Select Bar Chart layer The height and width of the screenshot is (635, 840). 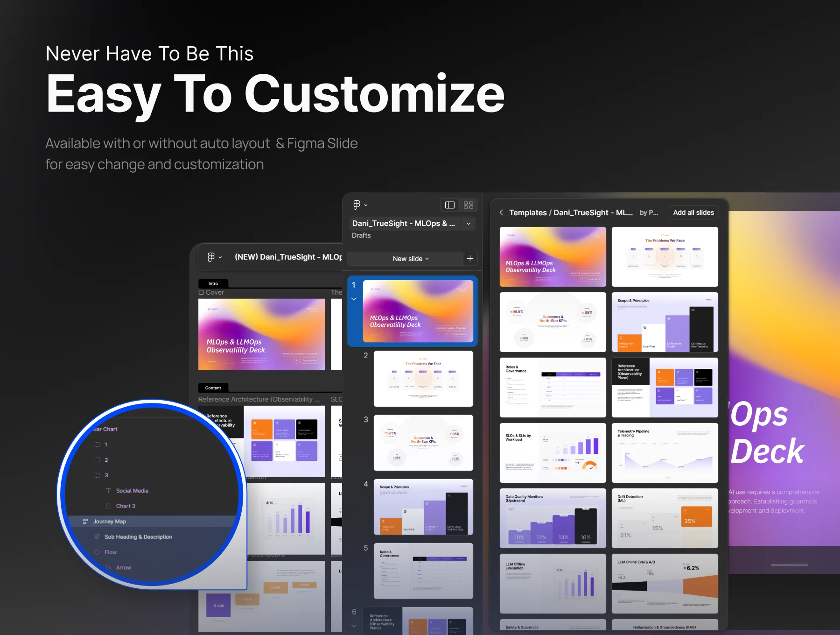[x=105, y=429]
